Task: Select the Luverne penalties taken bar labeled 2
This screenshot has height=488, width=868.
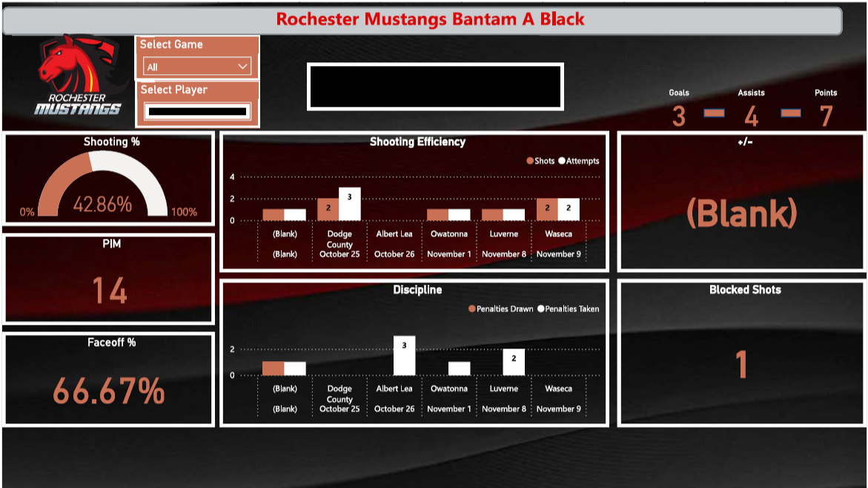Action: 514,362
